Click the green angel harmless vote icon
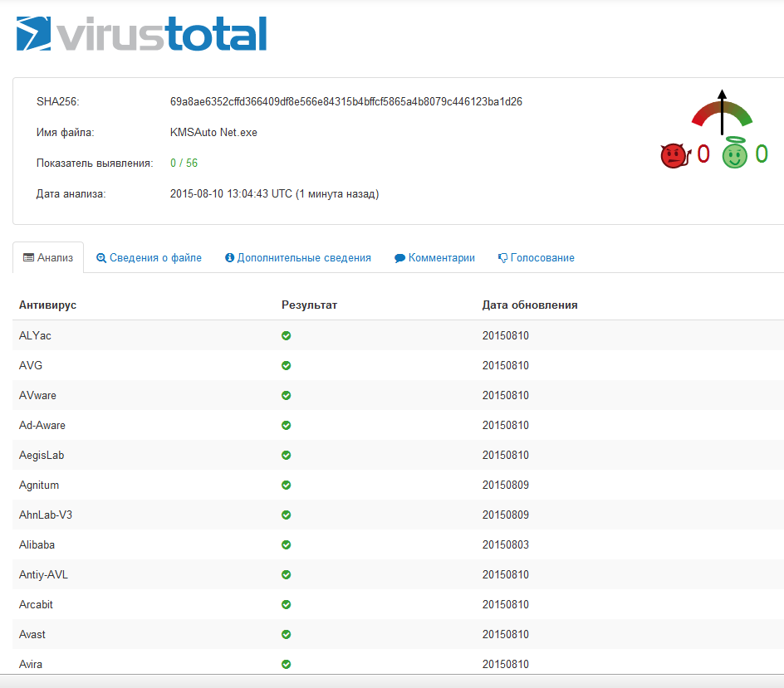The width and height of the screenshot is (784, 688). (x=734, y=154)
